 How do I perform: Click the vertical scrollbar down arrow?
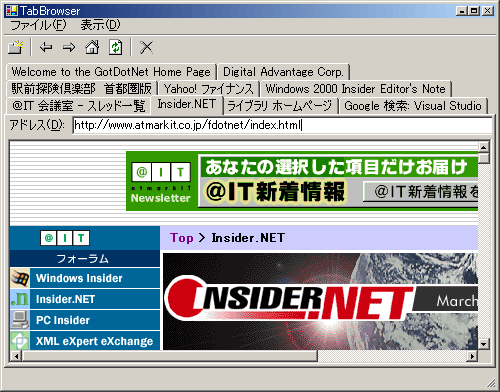pos(484,344)
